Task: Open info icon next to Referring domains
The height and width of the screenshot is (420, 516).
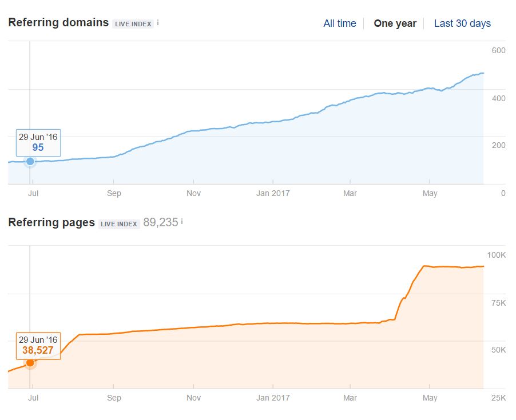Action: 158,23
